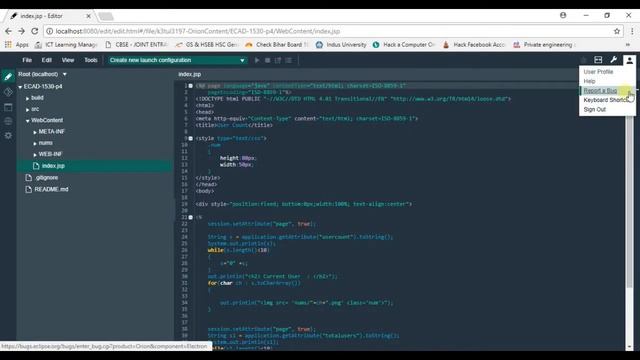Choose Help from the user menu

(589, 81)
